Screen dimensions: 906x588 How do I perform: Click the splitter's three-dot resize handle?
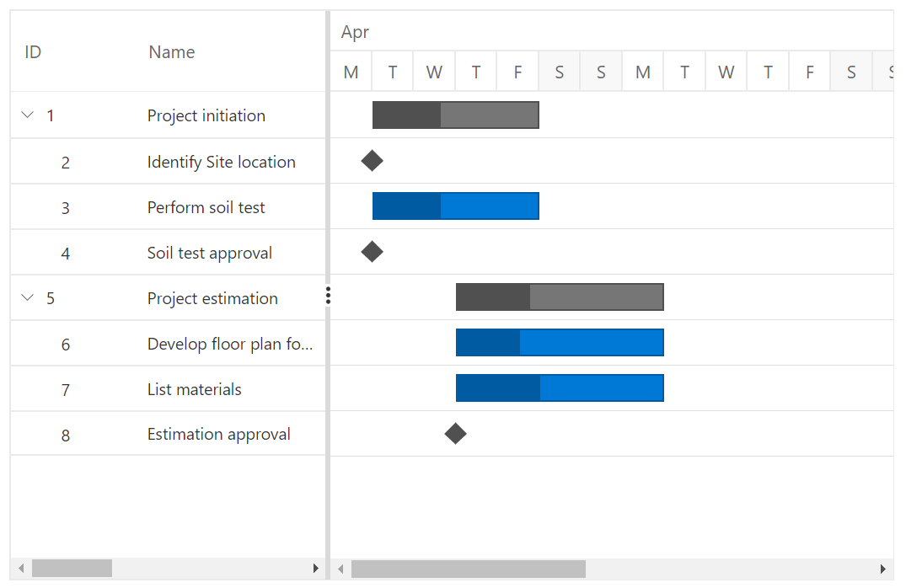click(328, 296)
